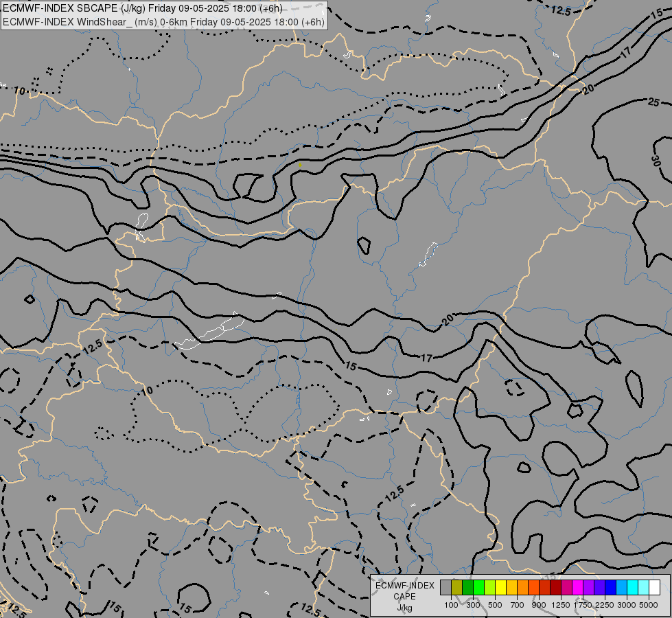This screenshot has height=618, width=672.
Task: Click the 12.5 label at the top edge
Action: point(561,11)
